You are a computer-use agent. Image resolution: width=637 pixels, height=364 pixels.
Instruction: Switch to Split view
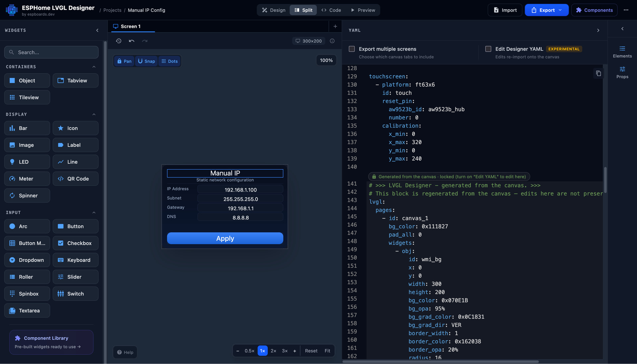point(303,10)
